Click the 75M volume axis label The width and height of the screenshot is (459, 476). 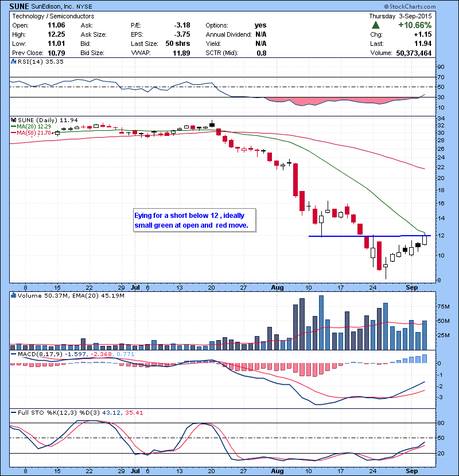click(444, 307)
